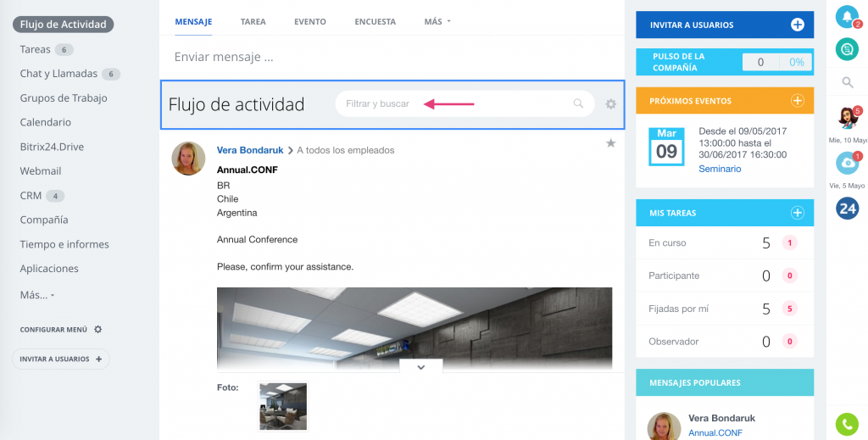
Task: Click the Filtrar y buscar search field
Action: [x=465, y=103]
